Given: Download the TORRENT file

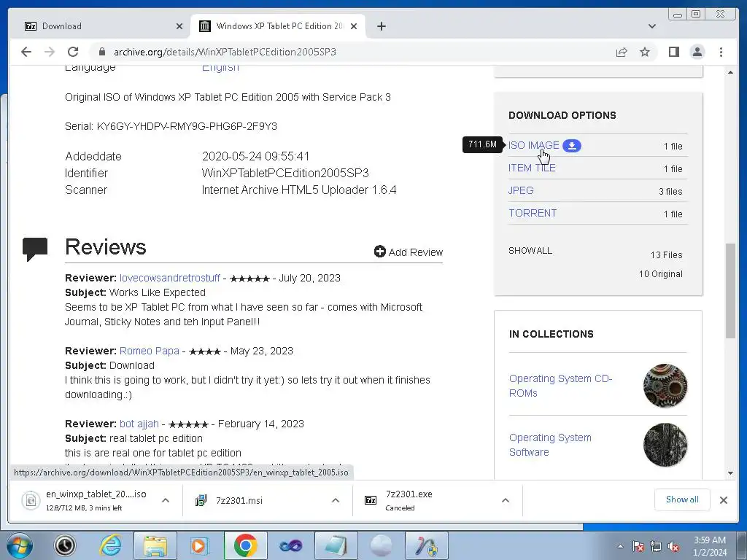Looking at the screenshot, I should pos(532,213).
